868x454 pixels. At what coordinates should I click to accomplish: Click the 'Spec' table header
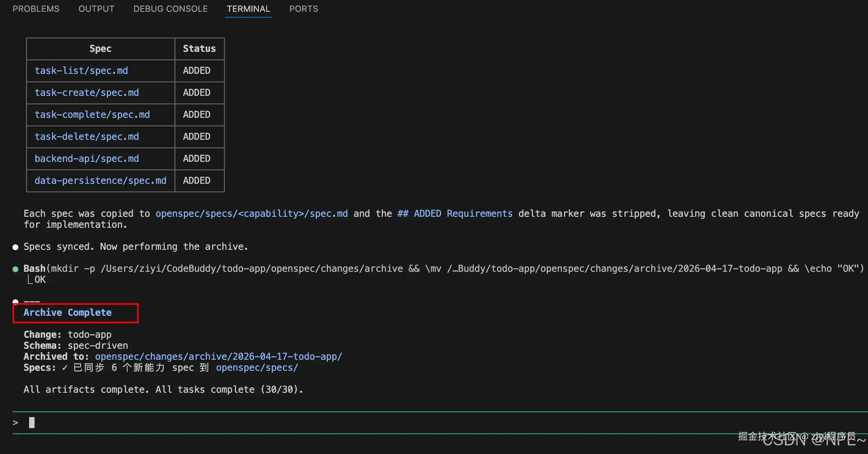101,49
